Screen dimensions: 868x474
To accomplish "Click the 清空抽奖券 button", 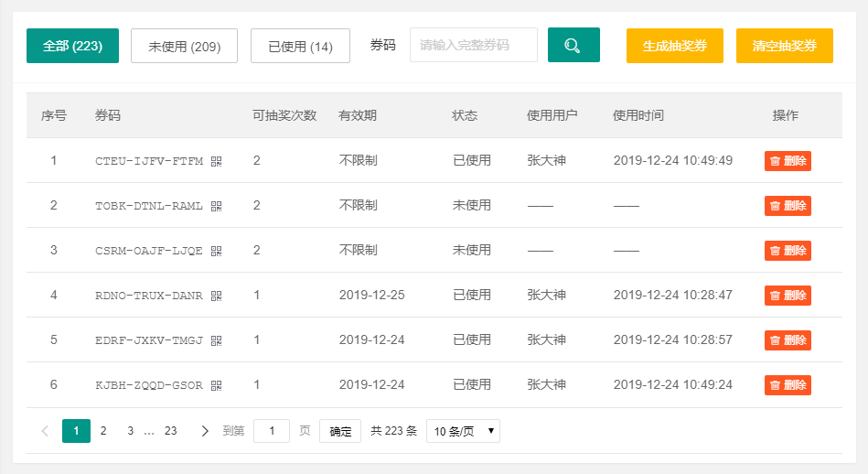I will [x=785, y=46].
